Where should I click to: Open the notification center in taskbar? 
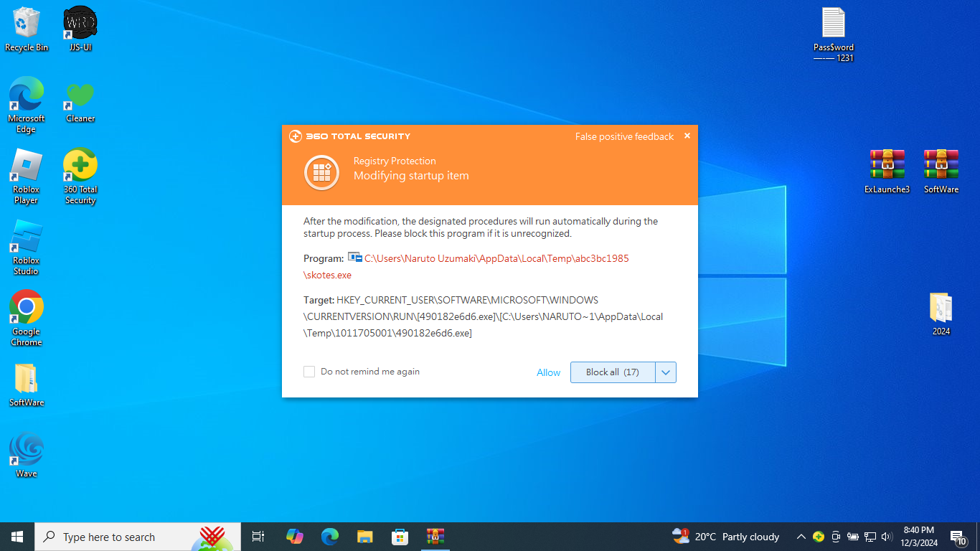click(x=958, y=537)
